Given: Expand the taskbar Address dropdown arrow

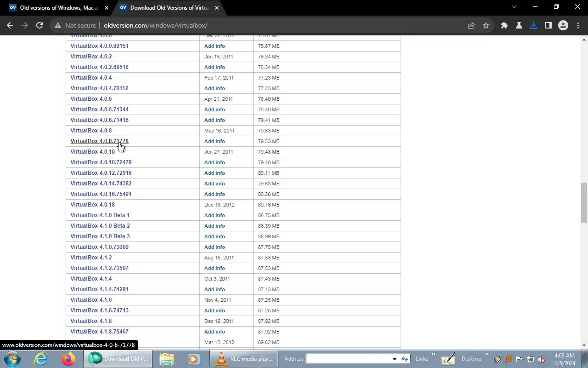Looking at the screenshot, I should pos(394,359).
